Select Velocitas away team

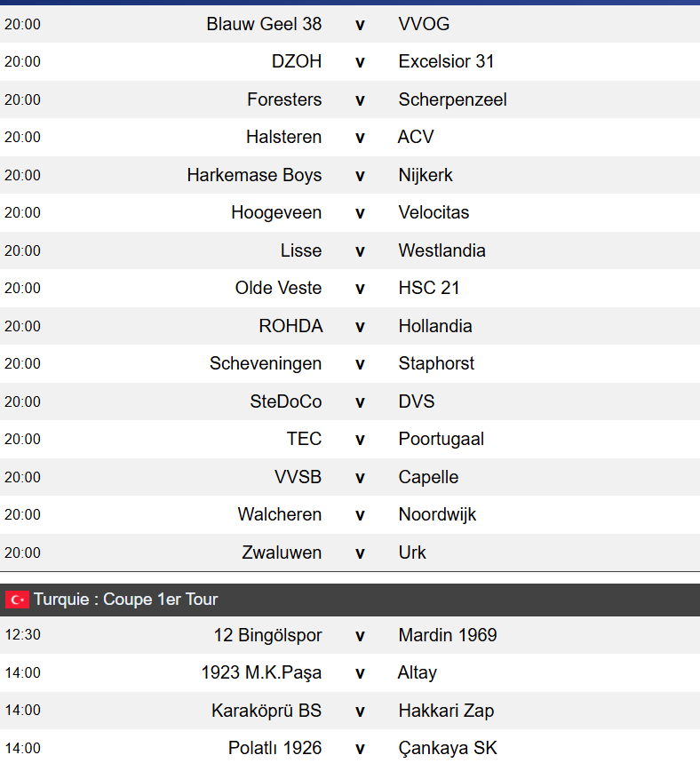tap(434, 212)
